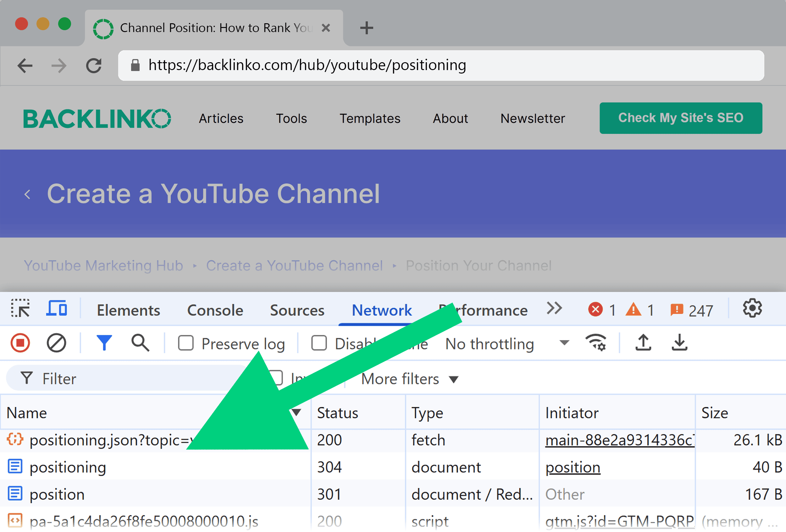Screen dimensions: 786x532
Task: Switch to the Elements tab
Action: 129,310
